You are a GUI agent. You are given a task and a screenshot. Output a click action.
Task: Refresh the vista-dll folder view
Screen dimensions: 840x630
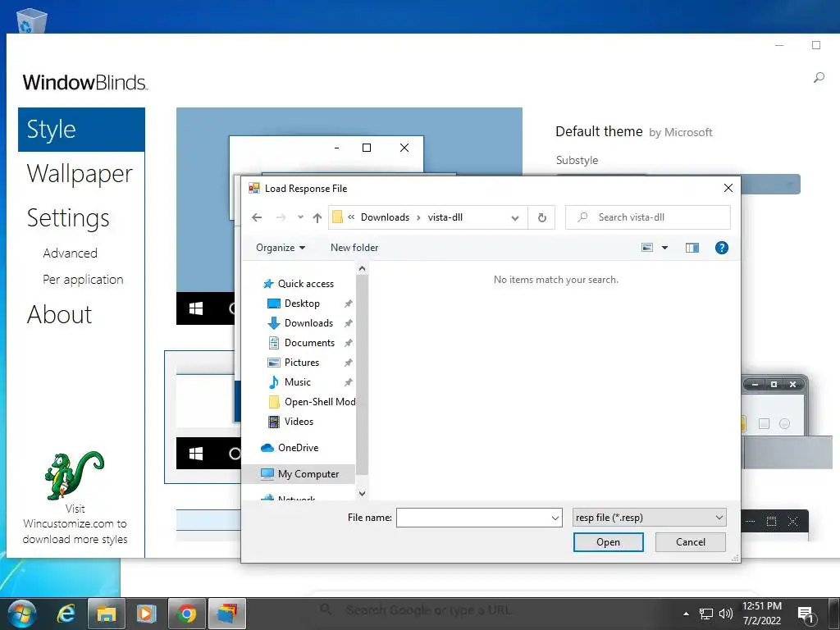(541, 217)
